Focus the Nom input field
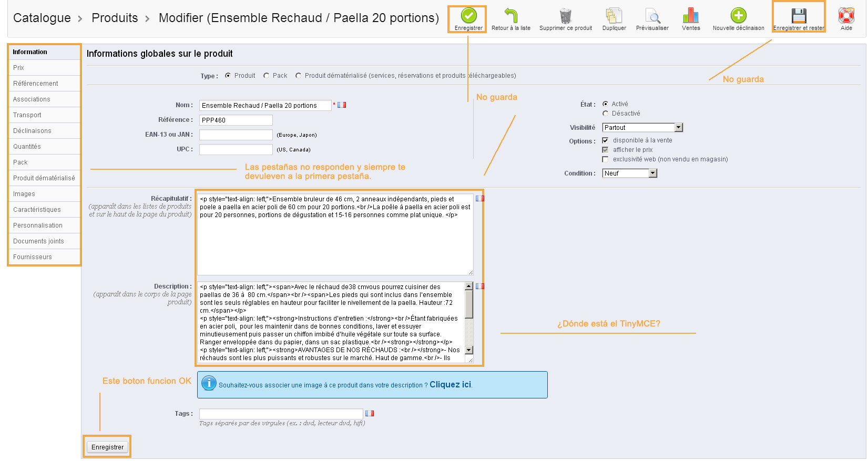The width and height of the screenshot is (868, 461). click(x=265, y=105)
